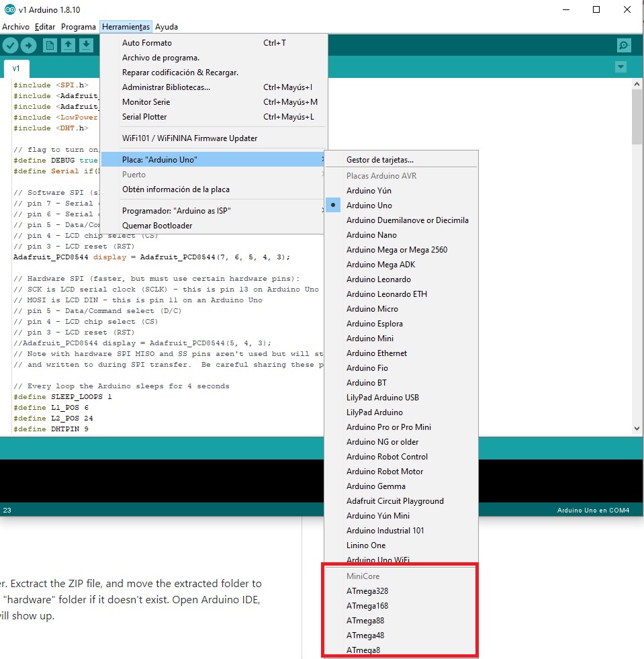This screenshot has width=644, height=659.
Task: Select MiniCore ATmega88 board
Action: pyautogui.click(x=402, y=620)
